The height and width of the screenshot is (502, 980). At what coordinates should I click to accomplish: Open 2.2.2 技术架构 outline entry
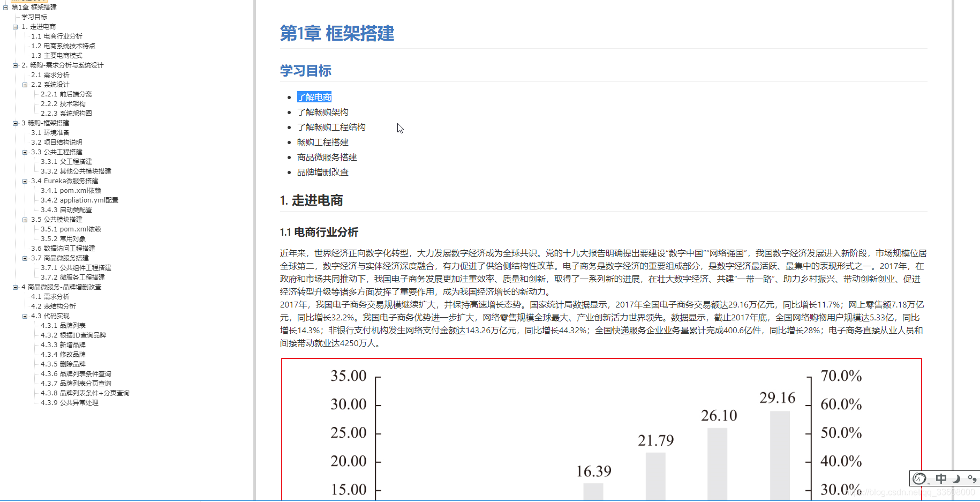coord(63,104)
